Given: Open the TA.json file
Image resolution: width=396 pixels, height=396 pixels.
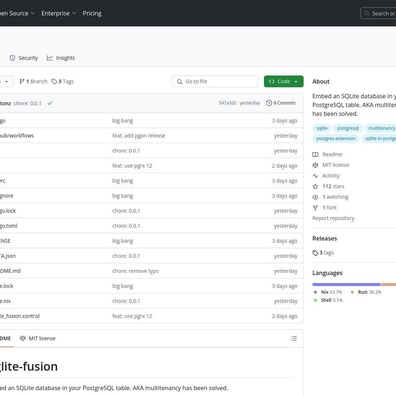Looking at the screenshot, I should (x=8, y=256).
